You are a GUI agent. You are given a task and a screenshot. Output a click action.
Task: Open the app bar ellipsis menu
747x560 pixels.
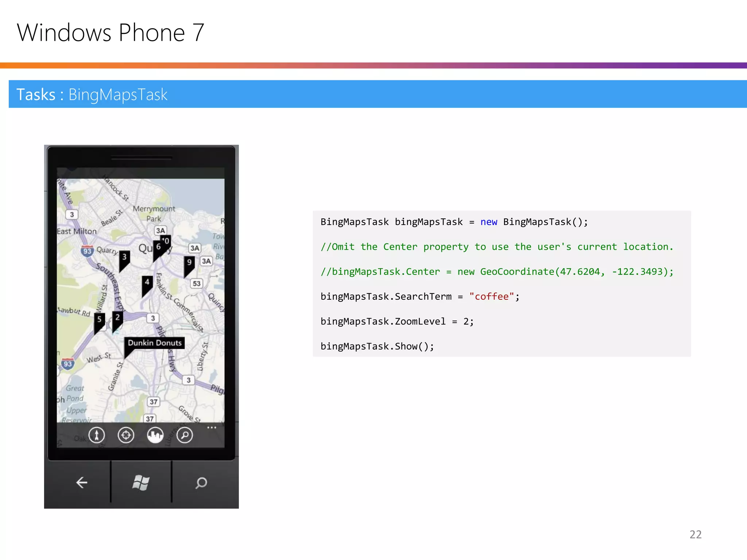pos(212,427)
